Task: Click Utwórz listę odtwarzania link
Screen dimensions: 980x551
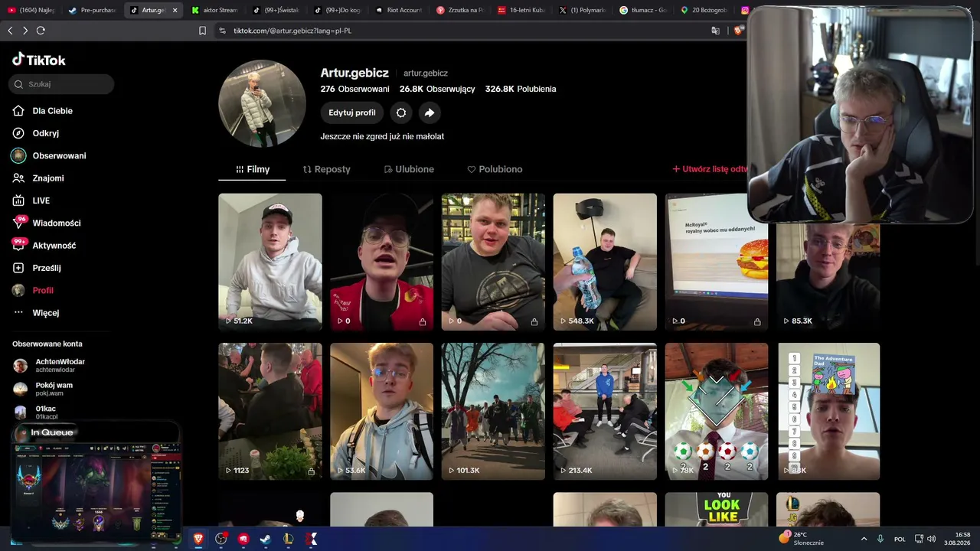Action: [710, 169]
